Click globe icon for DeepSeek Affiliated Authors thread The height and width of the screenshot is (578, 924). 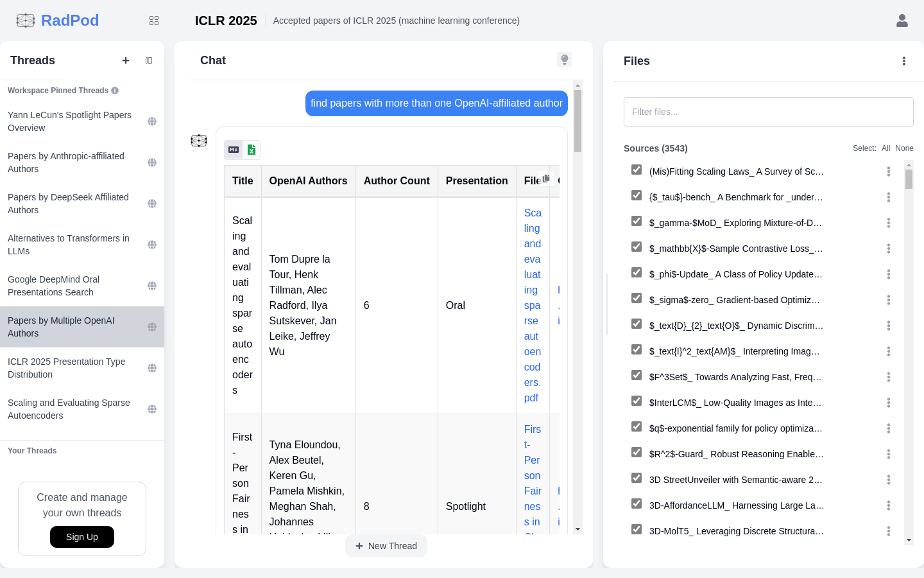point(152,204)
